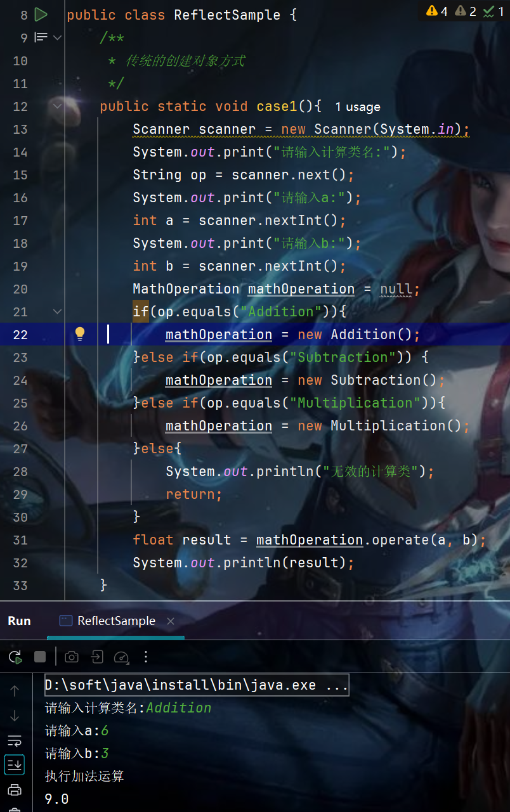
Task: Open the 1 usage hint above case1
Action: (357, 106)
